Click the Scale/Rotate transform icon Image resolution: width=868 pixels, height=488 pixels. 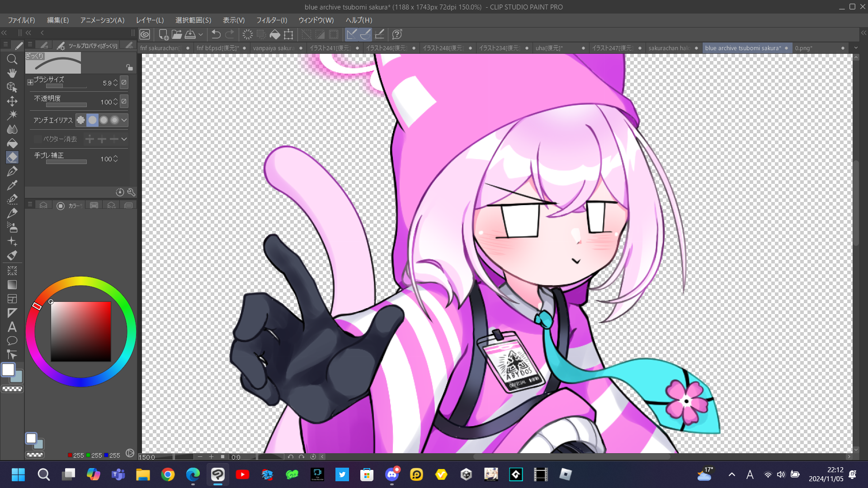point(288,34)
